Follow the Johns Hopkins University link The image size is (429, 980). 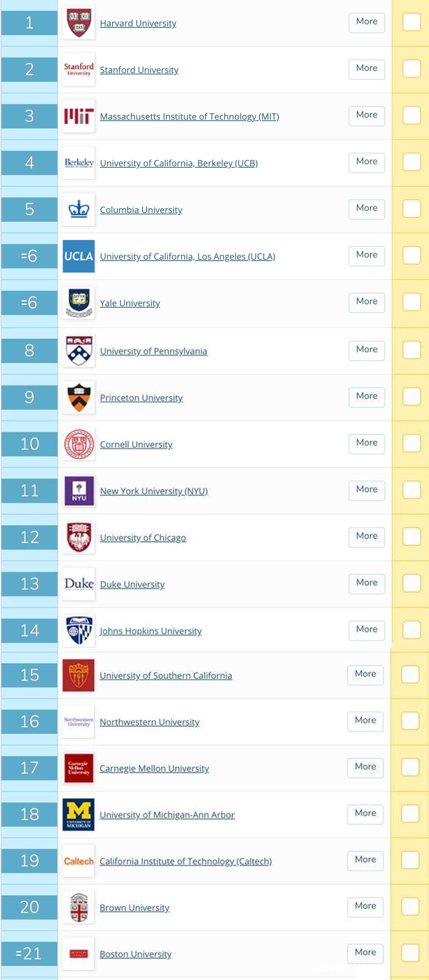click(x=151, y=631)
